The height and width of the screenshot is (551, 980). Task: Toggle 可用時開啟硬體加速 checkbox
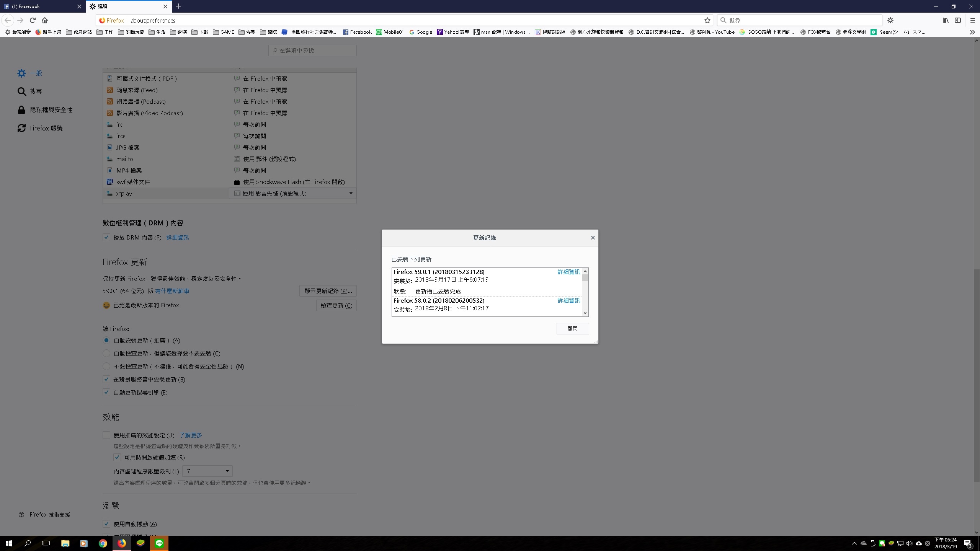click(117, 457)
